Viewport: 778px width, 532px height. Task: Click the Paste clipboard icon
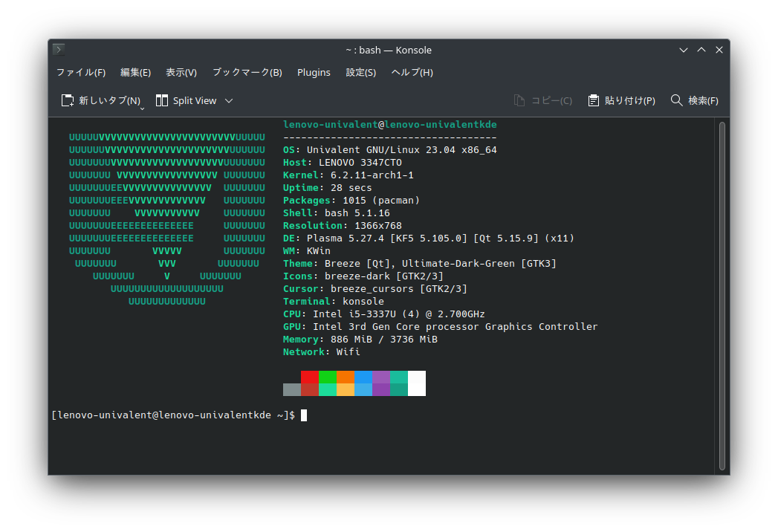594,101
